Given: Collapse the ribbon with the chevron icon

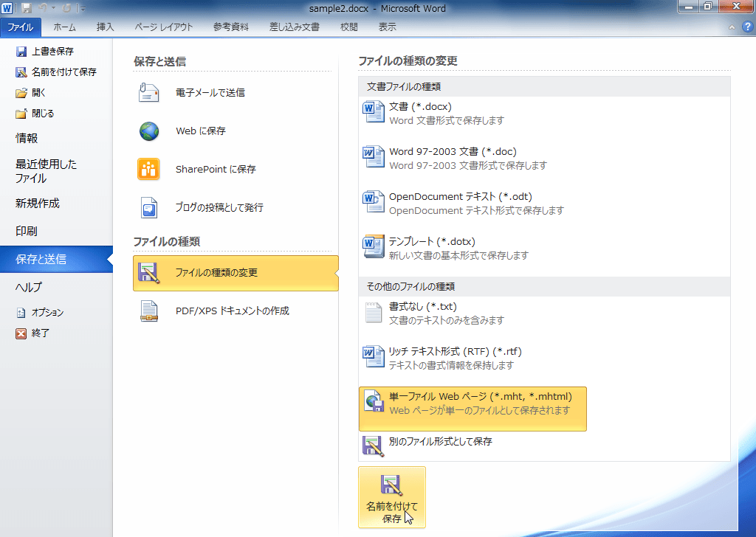Looking at the screenshot, I should point(732,27).
